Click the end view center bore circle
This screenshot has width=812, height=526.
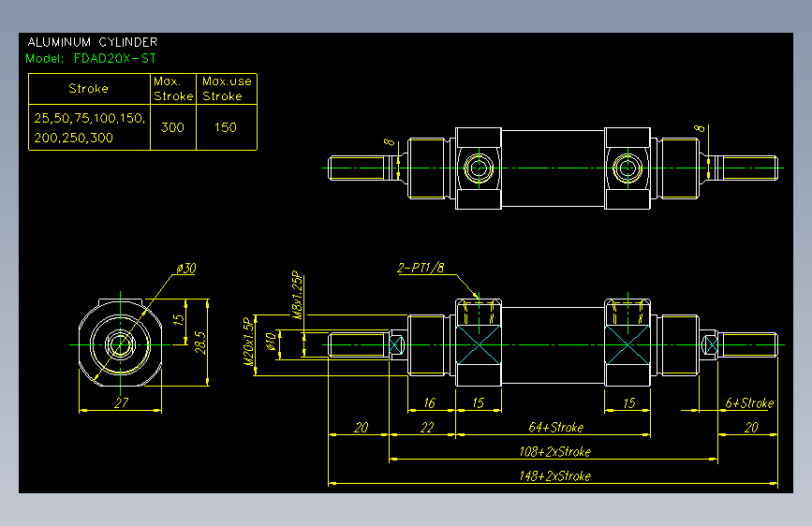(x=120, y=344)
